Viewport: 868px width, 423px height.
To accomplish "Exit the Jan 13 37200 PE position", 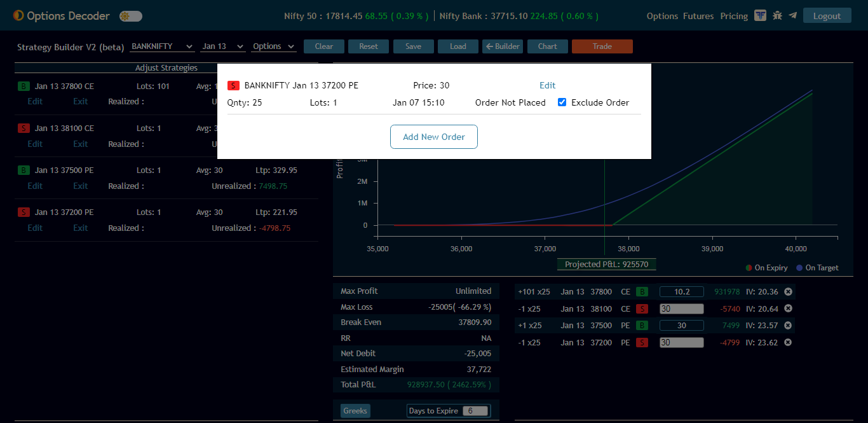I will tap(81, 228).
